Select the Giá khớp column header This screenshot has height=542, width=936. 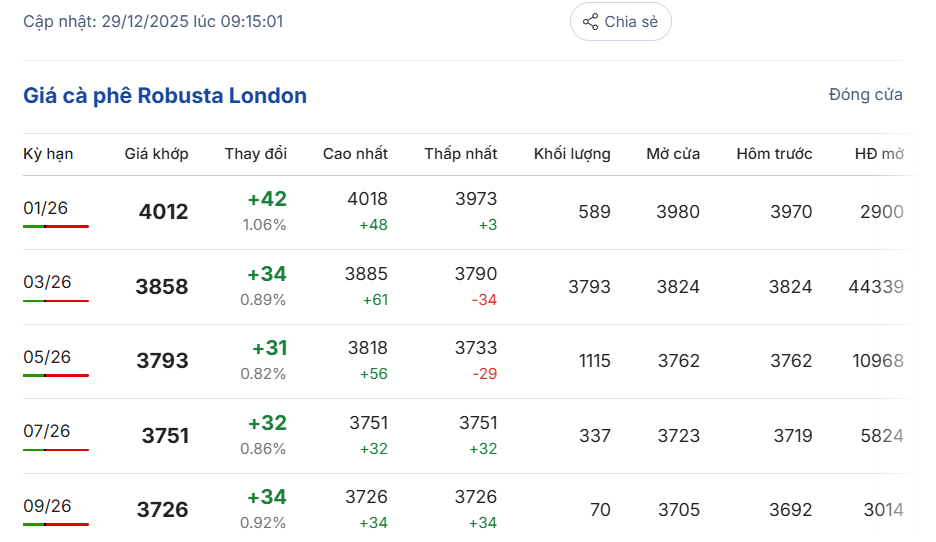coord(156,154)
